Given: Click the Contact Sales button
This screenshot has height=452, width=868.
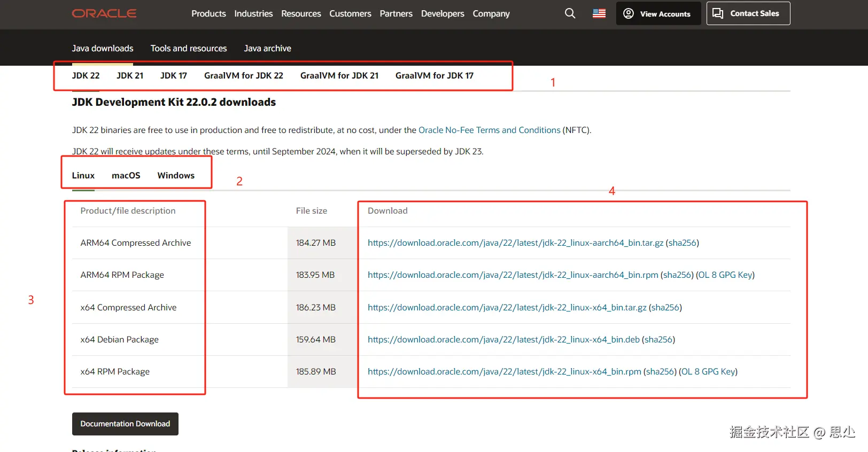Looking at the screenshot, I should [x=748, y=13].
